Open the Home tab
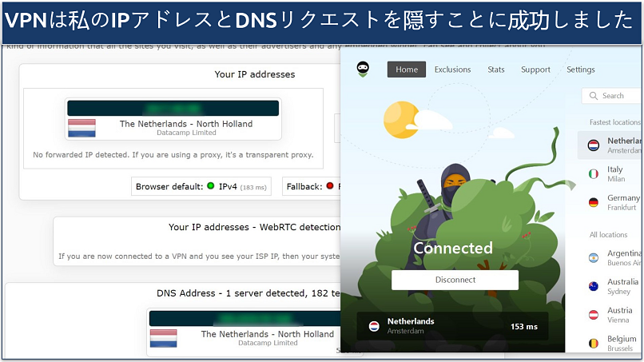Image resolution: width=644 pixels, height=362 pixels. (x=407, y=70)
